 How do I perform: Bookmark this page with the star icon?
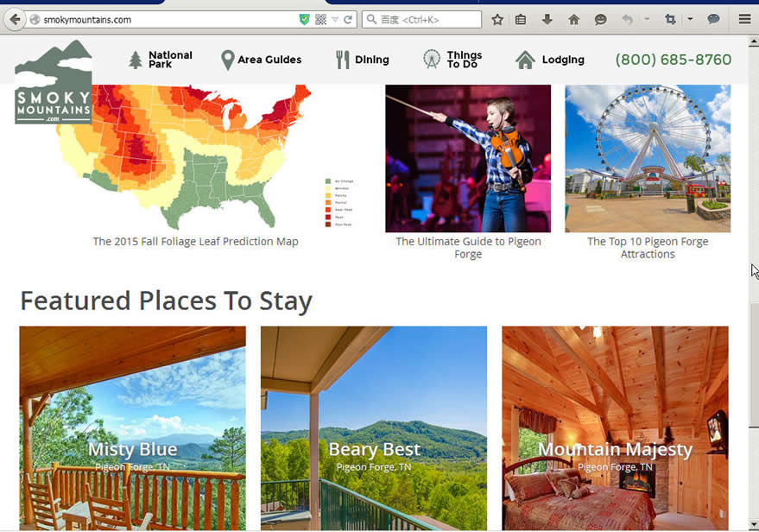497,20
